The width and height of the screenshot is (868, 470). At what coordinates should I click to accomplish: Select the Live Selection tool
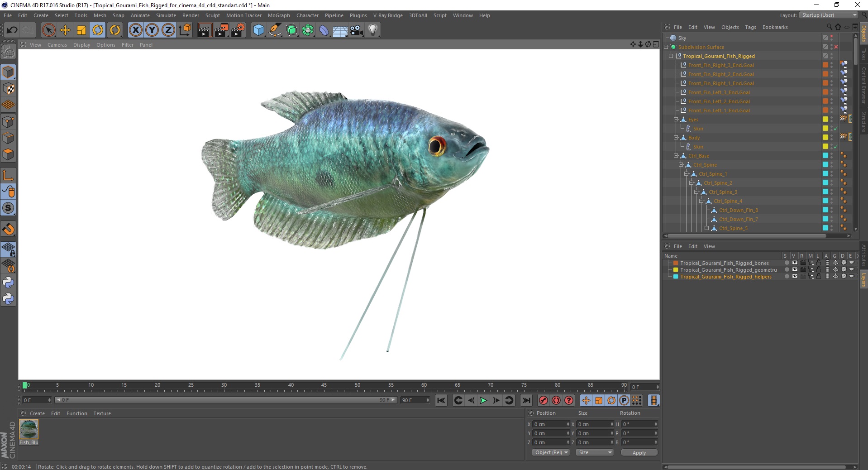(x=48, y=30)
